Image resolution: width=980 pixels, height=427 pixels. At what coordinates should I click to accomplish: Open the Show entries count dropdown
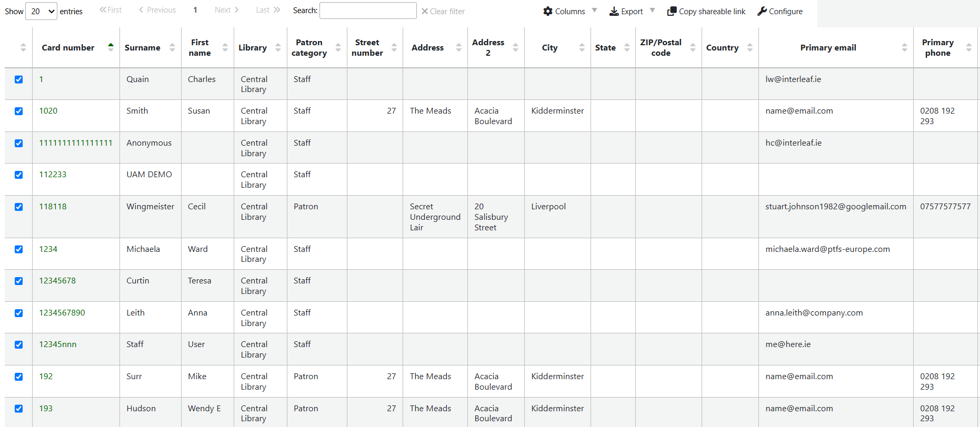[42, 11]
